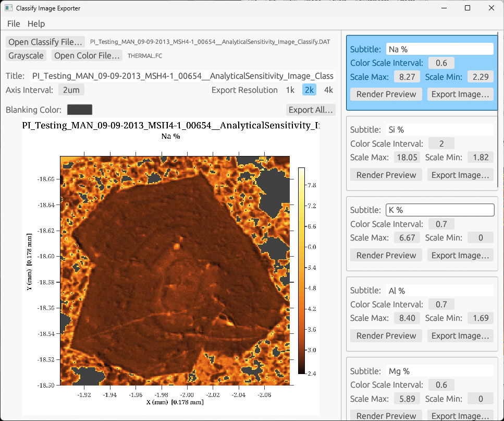Click the Open Classify File button
The height and width of the screenshot is (421, 504).
(x=45, y=42)
